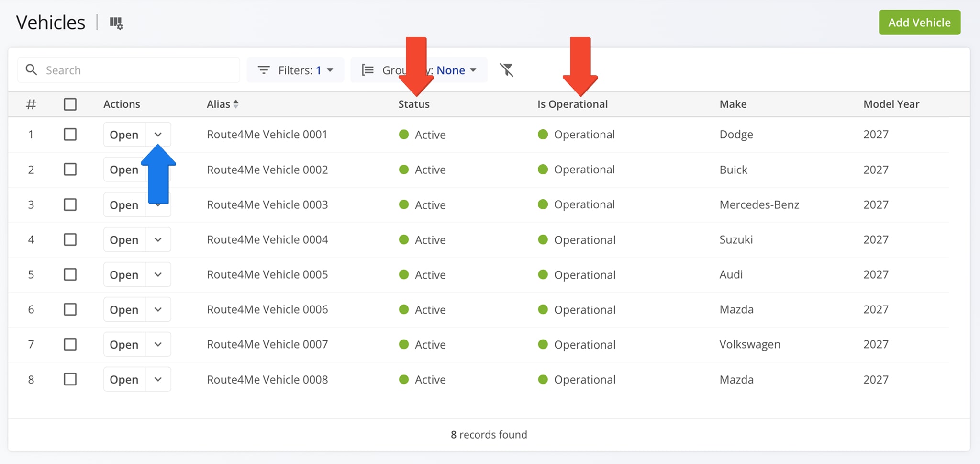The width and height of the screenshot is (980, 464).
Task: Expand actions chevron for Vehicle 0005
Action: (x=158, y=274)
